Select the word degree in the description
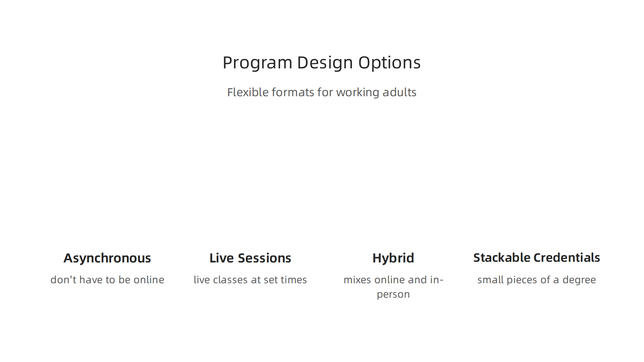Screen dimensions: 644x362 (579, 280)
